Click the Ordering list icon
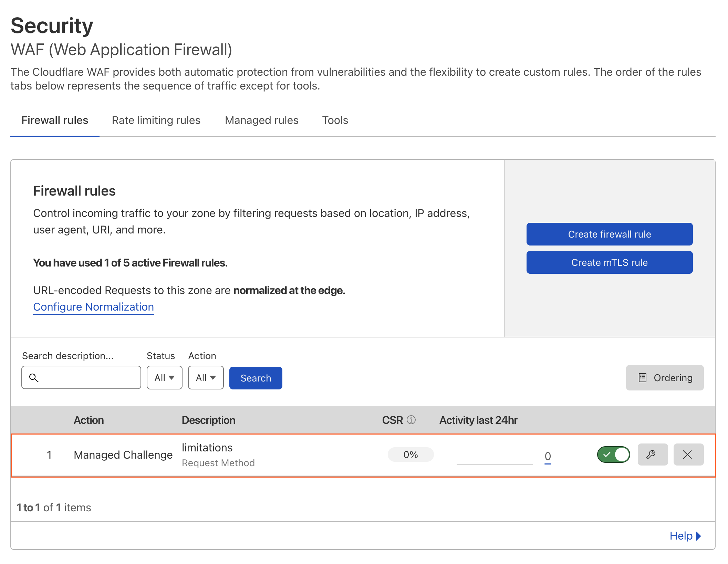Image resolution: width=728 pixels, height=564 pixels. 642,378
